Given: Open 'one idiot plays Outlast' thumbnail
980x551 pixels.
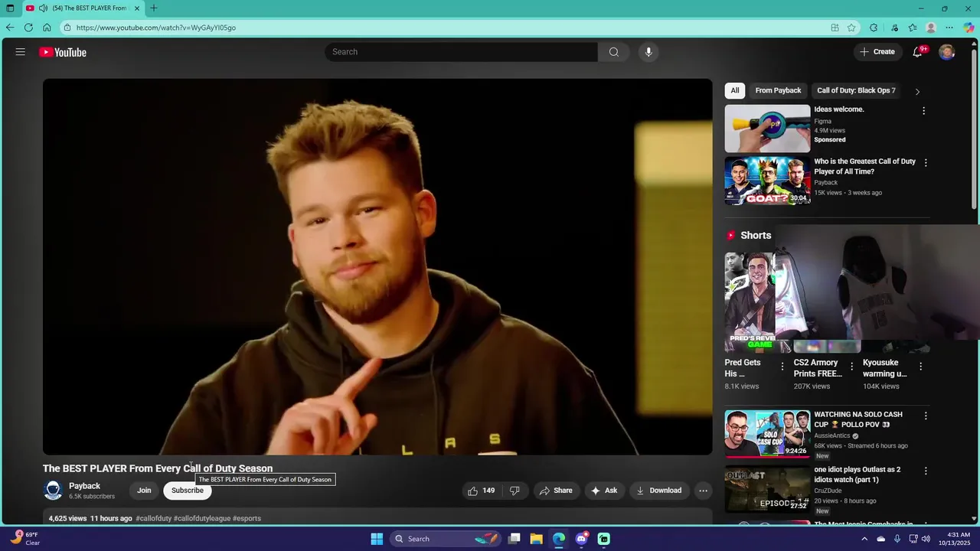Looking at the screenshot, I should point(767,488).
